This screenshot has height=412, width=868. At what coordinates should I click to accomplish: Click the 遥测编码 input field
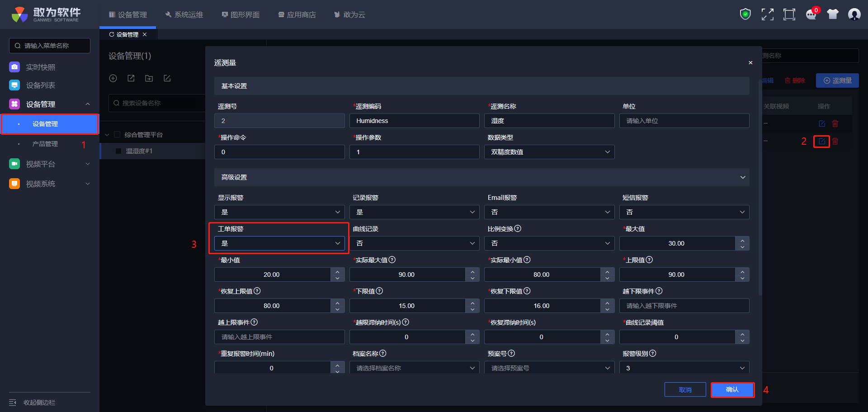(x=414, y=121)
